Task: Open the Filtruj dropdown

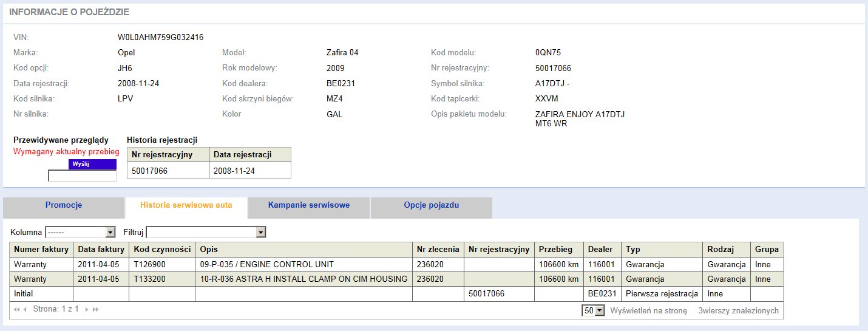Action: pyautogui.click(x=206, y=232)
